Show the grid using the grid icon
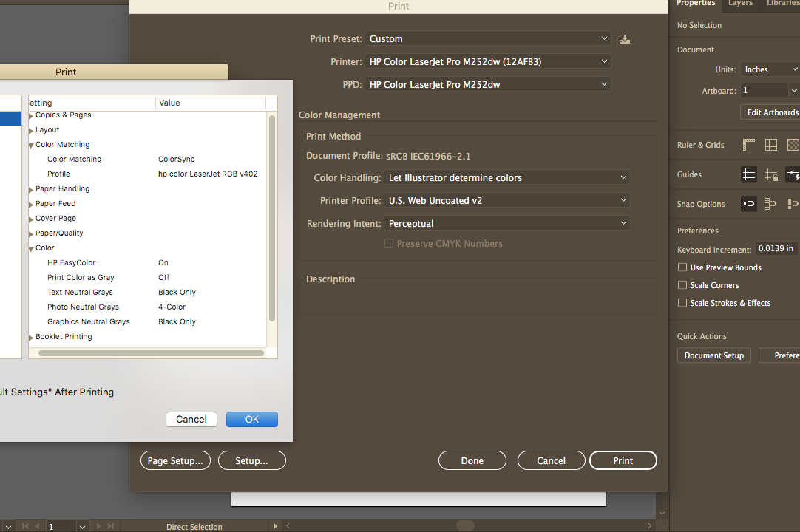 point(771,145)
